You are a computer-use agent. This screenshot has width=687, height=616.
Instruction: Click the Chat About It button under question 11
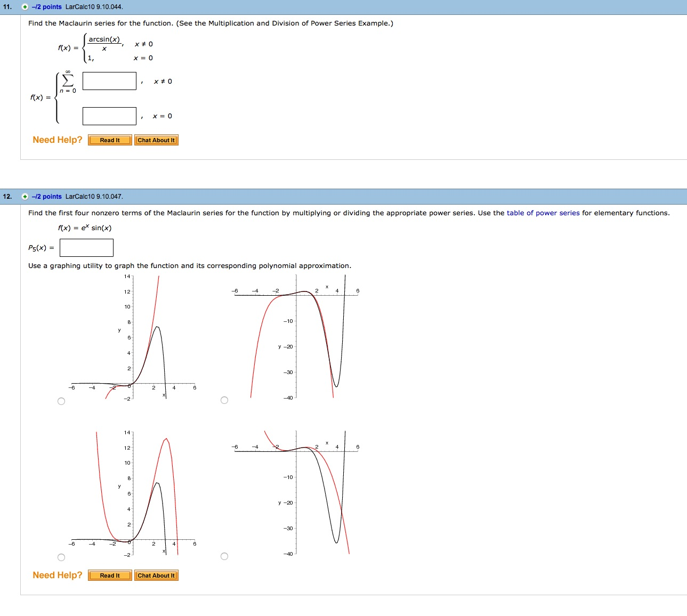pos(156,140)
